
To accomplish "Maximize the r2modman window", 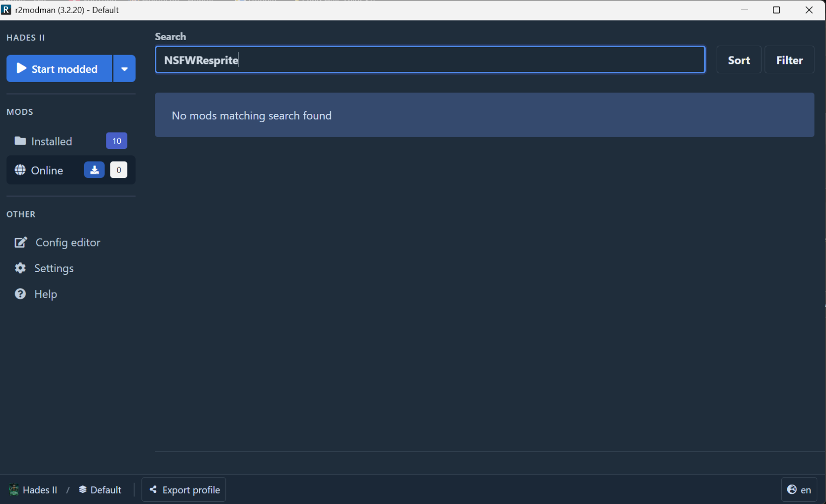I will click(777, 10).
